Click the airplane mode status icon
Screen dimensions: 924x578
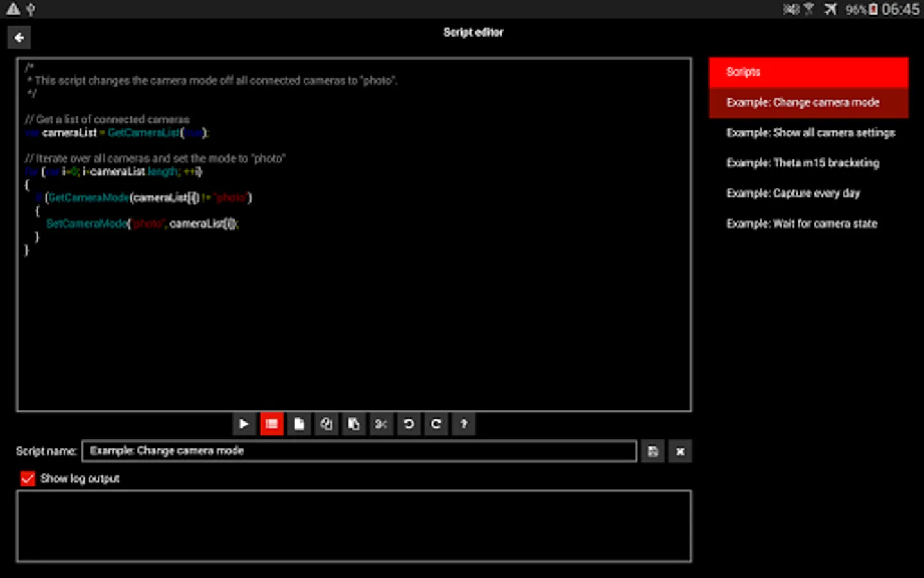click(x=830, y=9)
